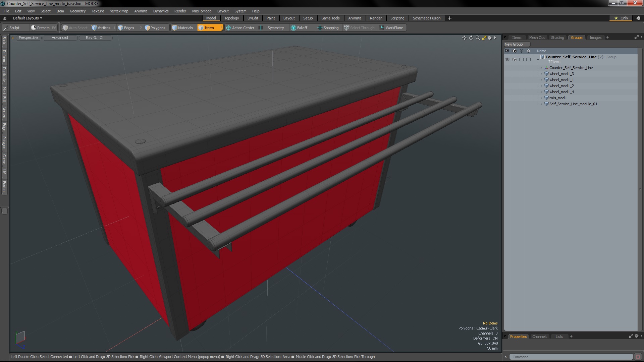Select the wheel_mod1_1 mesh item
This screenshot has width=644, height=362.
(x=561, y=80)
